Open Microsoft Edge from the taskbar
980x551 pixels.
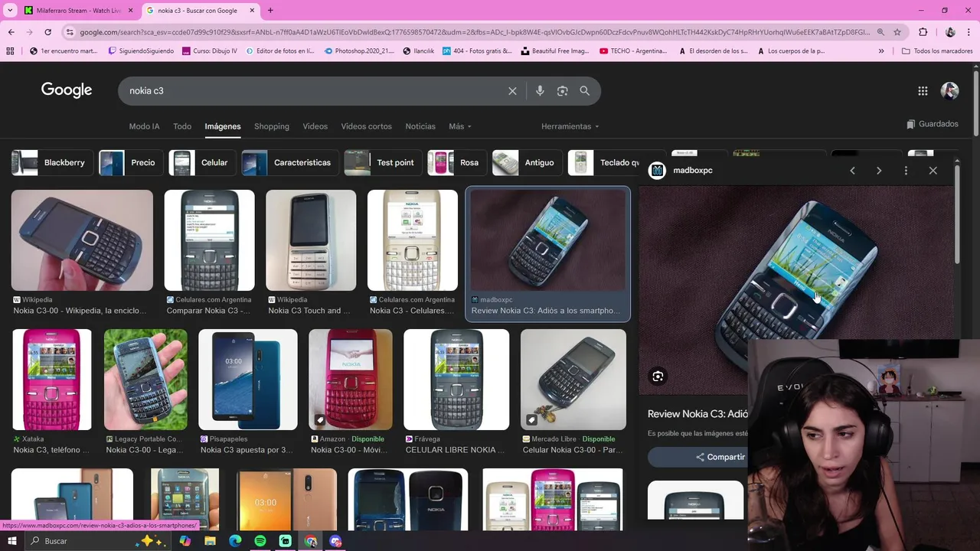pos(235,541)
